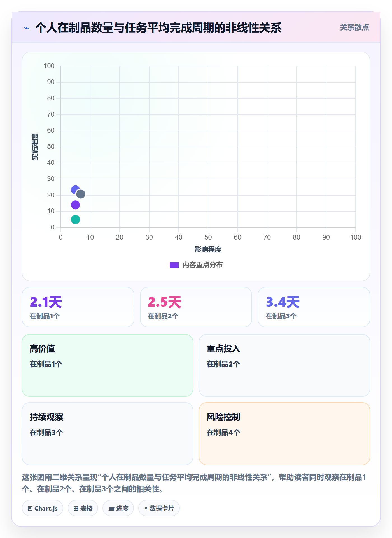Viewport: 392px width, 538px height.
Task: Open the 高价值 quadrant card
Action: (x=108, y=365)
